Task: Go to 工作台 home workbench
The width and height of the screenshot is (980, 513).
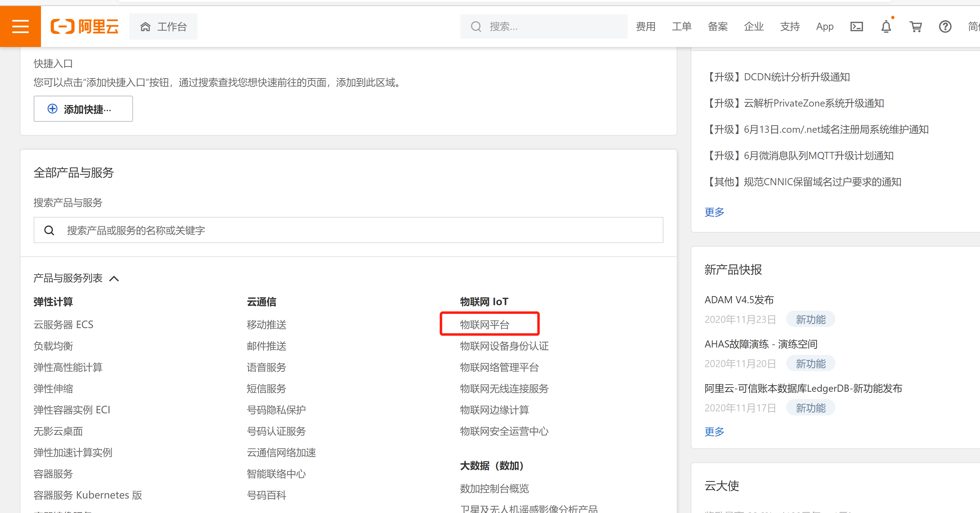Action: coord(164,26)
